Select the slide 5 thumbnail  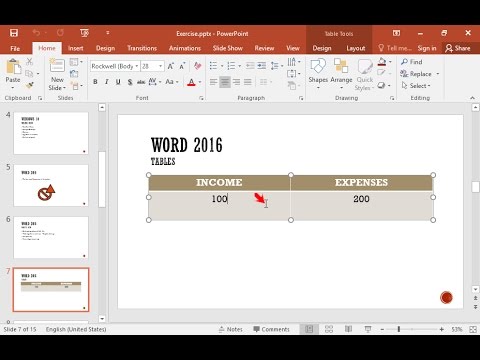click(x=51, y=185)
